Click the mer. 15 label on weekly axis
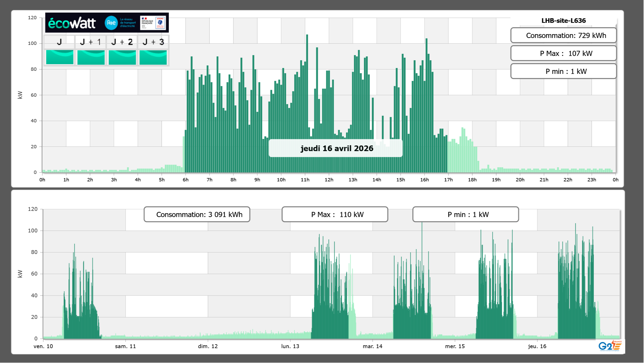The image size is (644, 363). pos(455,346)
